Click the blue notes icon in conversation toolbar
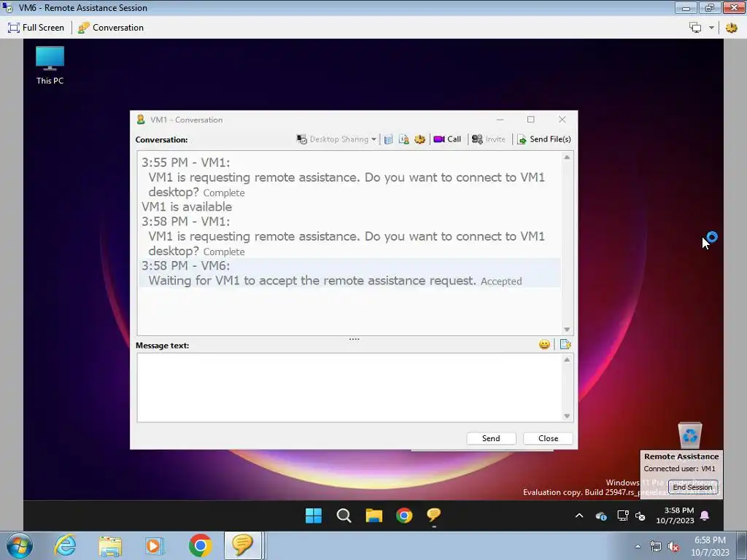 (388, 139)
